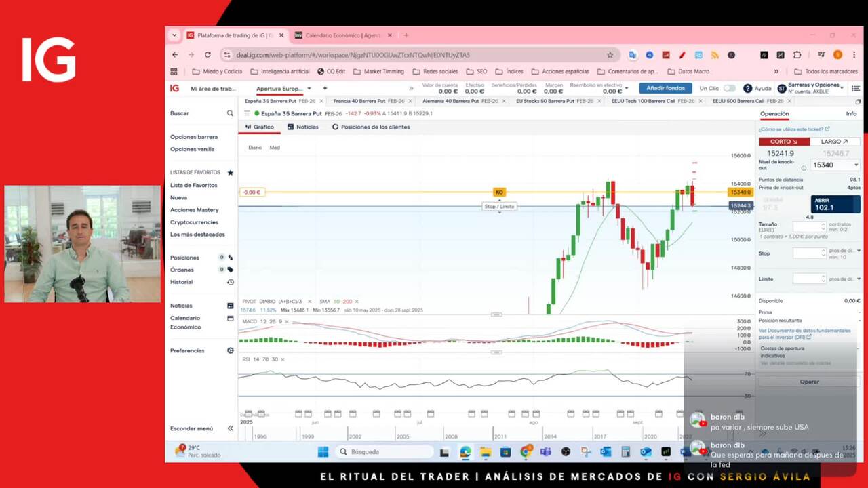
Task: Select the CORTO direction
Action: pos(784,142)
